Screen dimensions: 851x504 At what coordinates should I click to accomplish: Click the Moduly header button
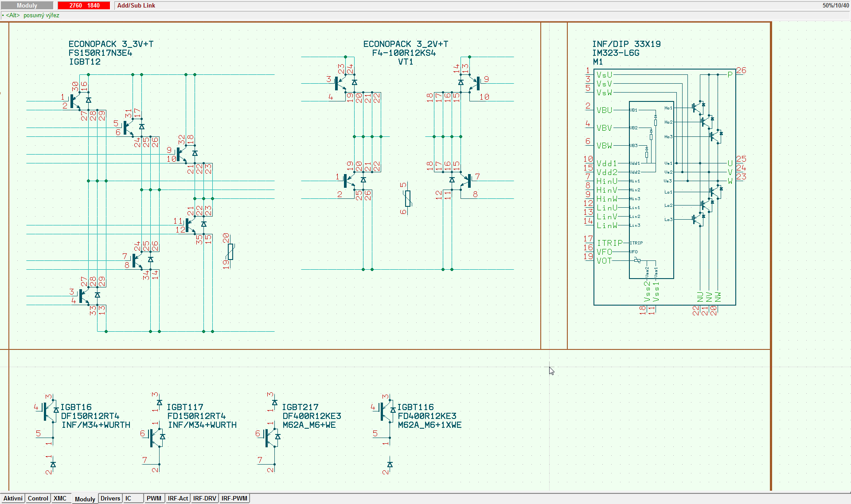27,5
